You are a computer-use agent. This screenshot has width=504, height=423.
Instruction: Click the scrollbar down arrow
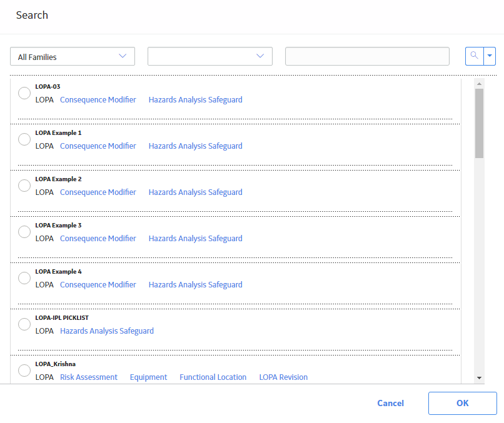[x=479, y=378]
